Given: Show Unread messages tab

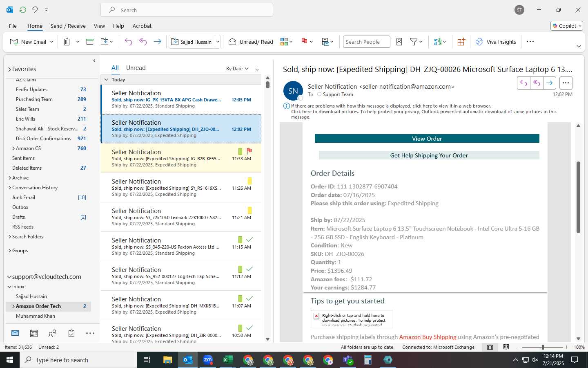Looking at the screenshot, I should coord(136,68).
